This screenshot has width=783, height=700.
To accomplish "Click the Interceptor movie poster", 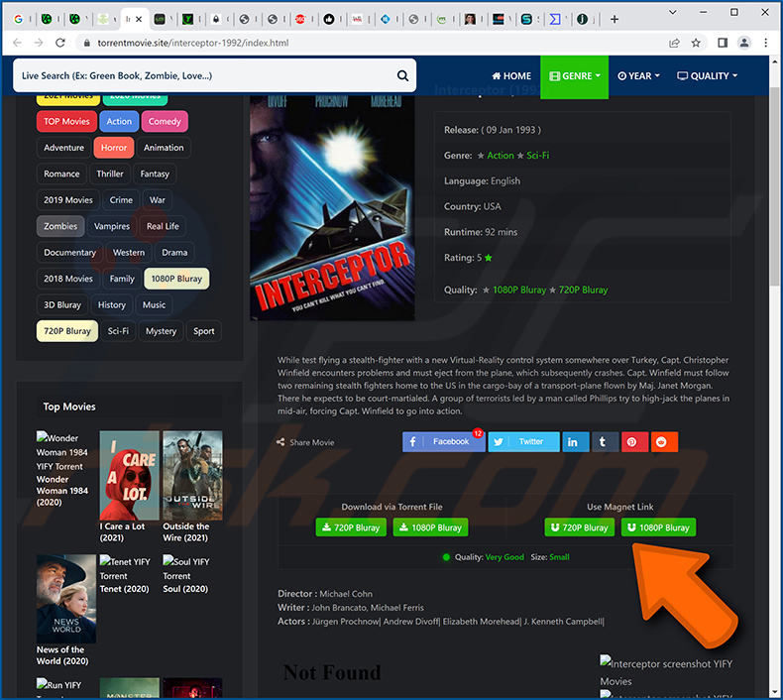I will [x=332, y=207].
